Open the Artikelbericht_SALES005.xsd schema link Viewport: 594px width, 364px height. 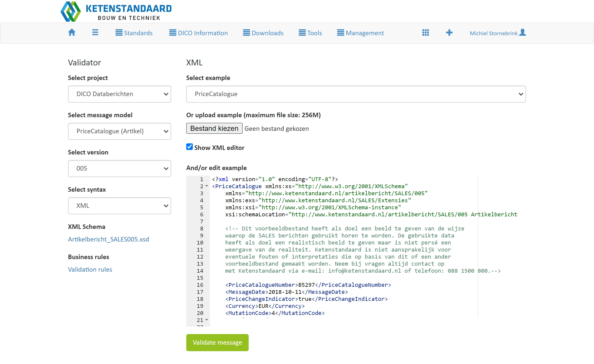coord(108,239)
